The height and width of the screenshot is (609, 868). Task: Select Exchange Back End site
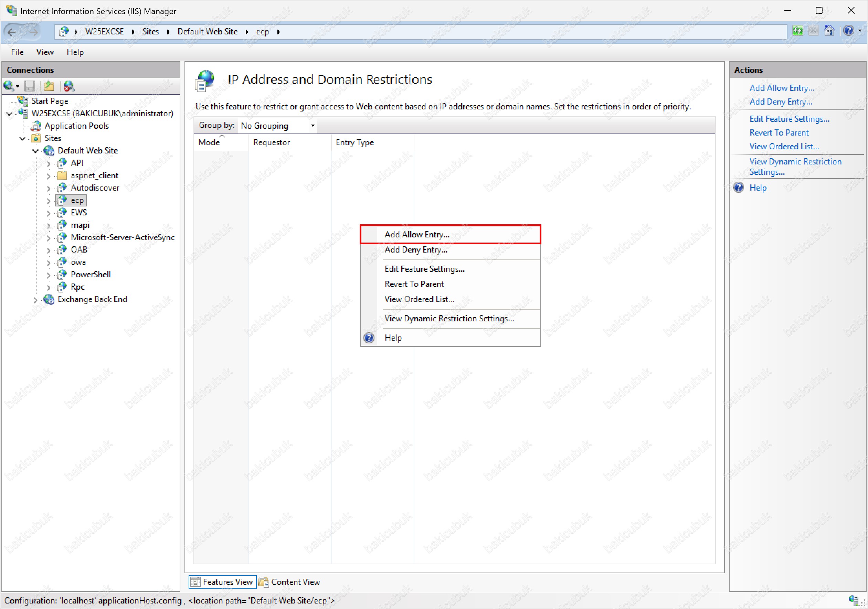[x=92, y=299]
